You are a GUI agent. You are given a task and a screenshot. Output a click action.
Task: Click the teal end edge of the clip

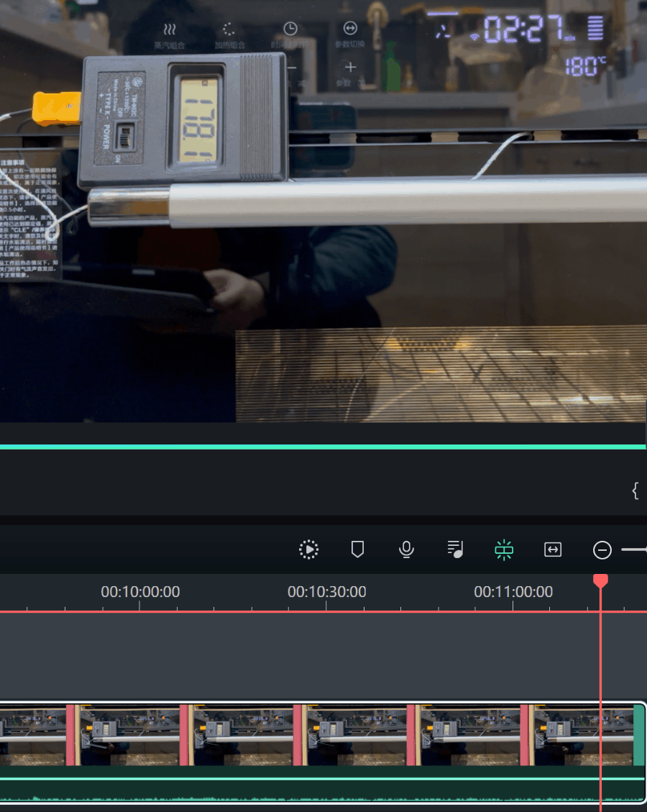pyautogui.click(x=639, y=734)
